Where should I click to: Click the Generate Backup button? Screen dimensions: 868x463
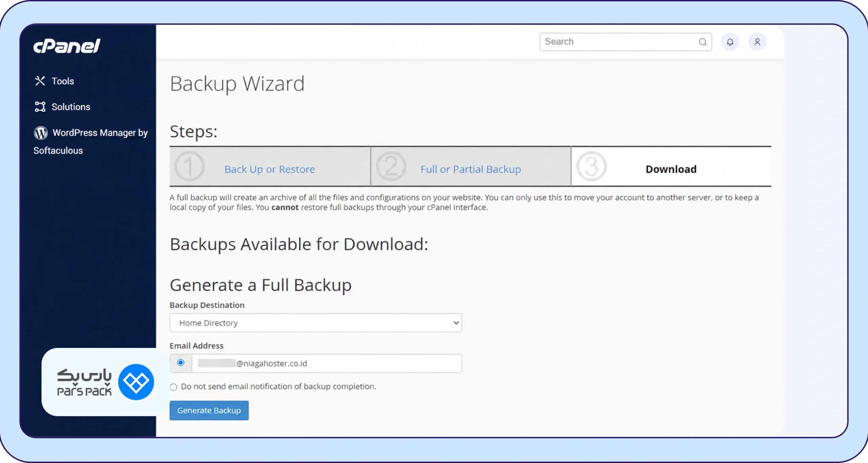pyautogui.click(x=209, y=411)
